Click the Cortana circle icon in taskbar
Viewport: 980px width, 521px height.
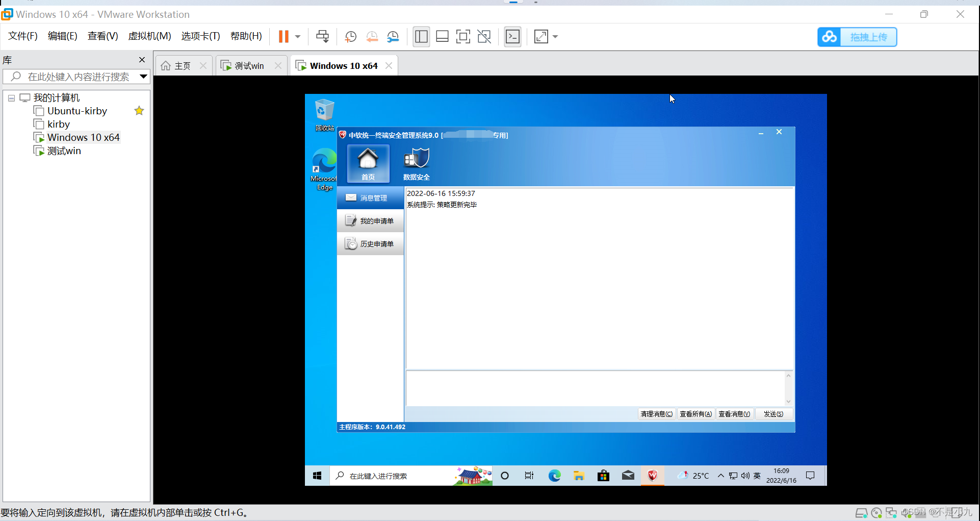click(505, 476)
